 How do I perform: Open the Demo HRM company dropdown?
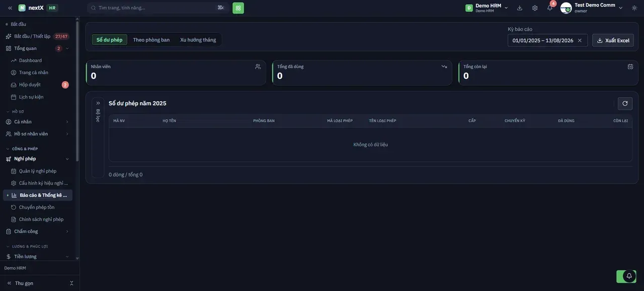coord(487,8)
